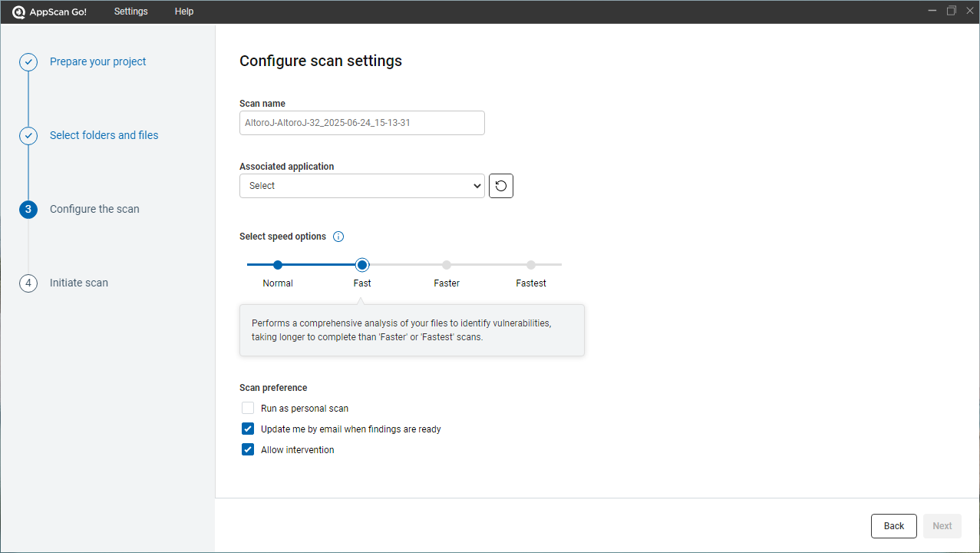Click the restore window icon
The height and width of the screenshot is (553, 980).
(952, 11)
